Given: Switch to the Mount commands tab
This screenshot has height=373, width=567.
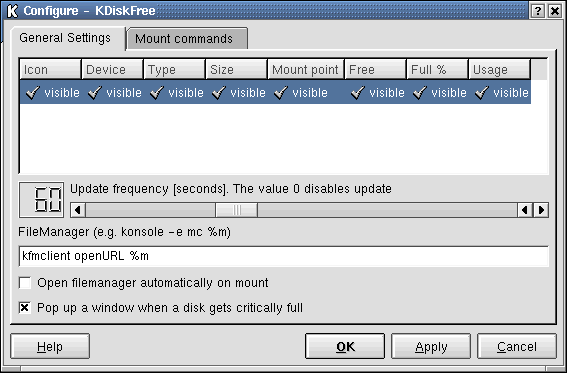Looking at the screenshot, I should [x=187, y=39].
